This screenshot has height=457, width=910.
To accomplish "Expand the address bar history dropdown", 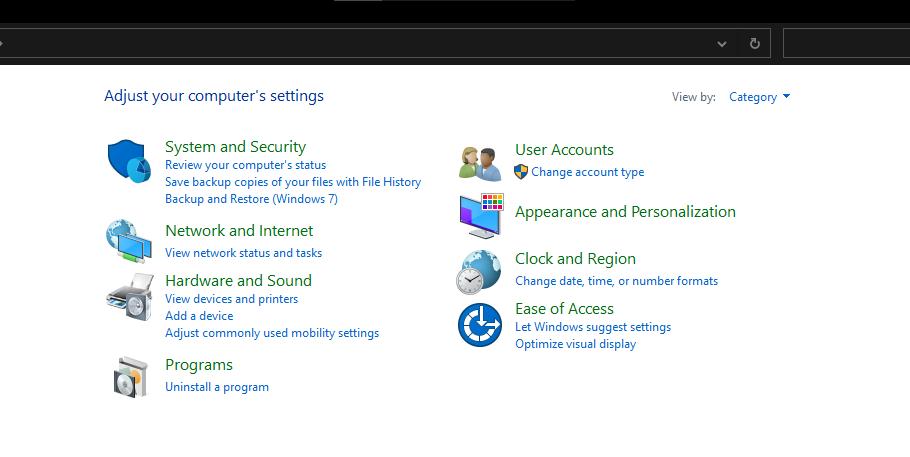I will click(722, 44).
